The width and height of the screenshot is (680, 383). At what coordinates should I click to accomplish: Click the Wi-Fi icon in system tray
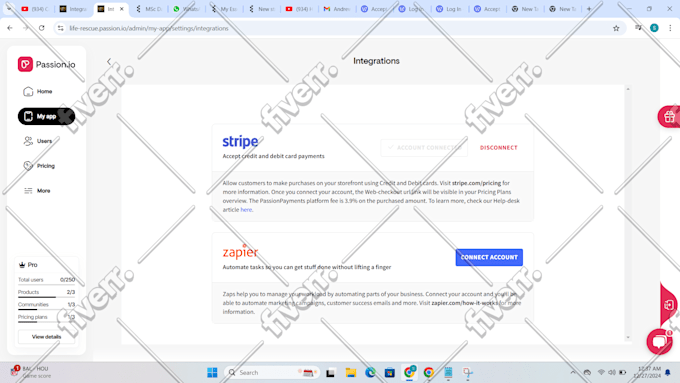601,372
